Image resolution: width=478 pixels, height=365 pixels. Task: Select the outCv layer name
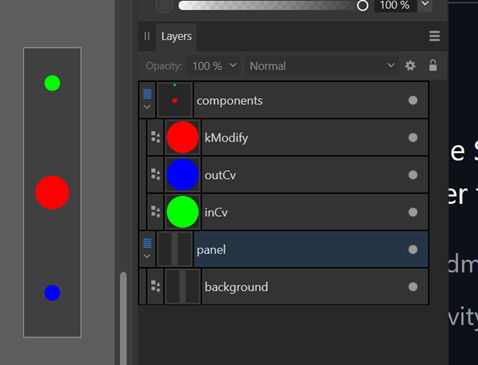pos(220,175)
